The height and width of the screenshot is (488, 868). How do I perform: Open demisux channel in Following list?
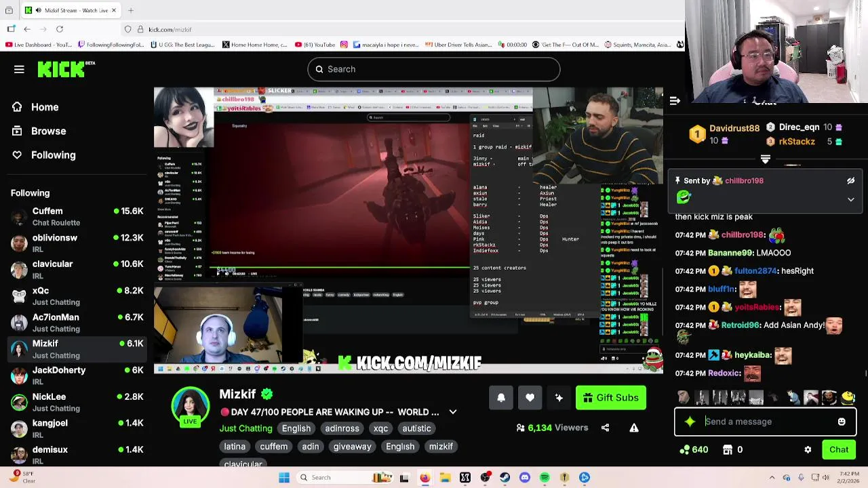[x=77, y=455]
